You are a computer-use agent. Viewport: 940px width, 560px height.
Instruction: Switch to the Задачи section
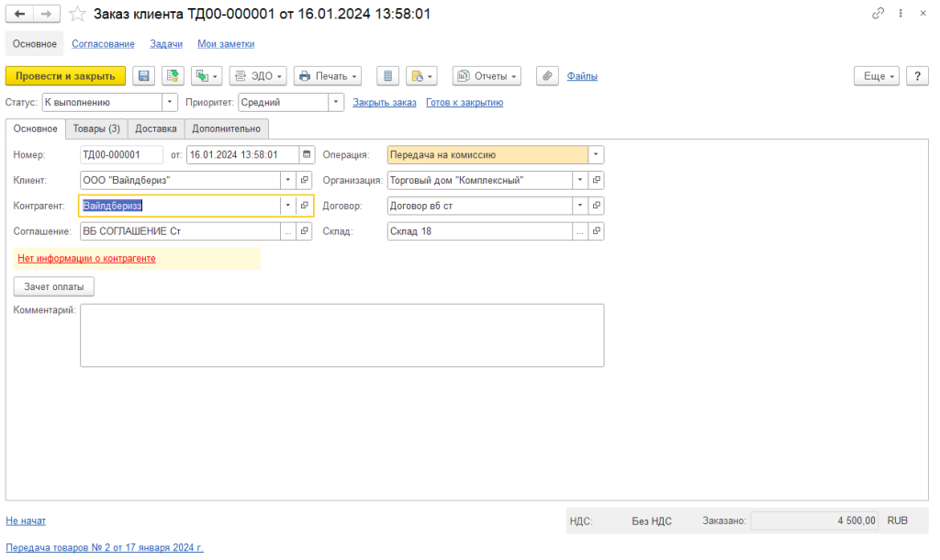[166, 44]
